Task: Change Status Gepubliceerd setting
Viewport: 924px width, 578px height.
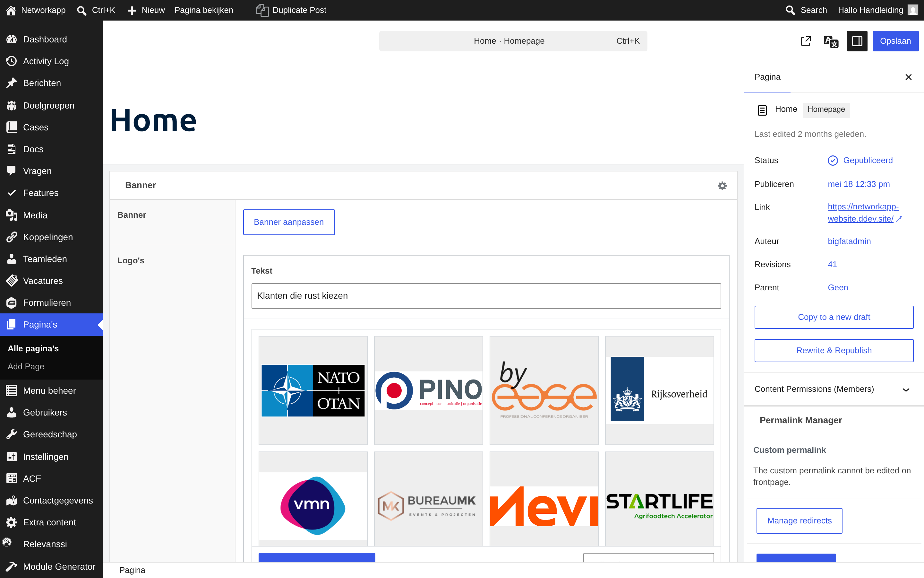Action: tap(860, 160)
